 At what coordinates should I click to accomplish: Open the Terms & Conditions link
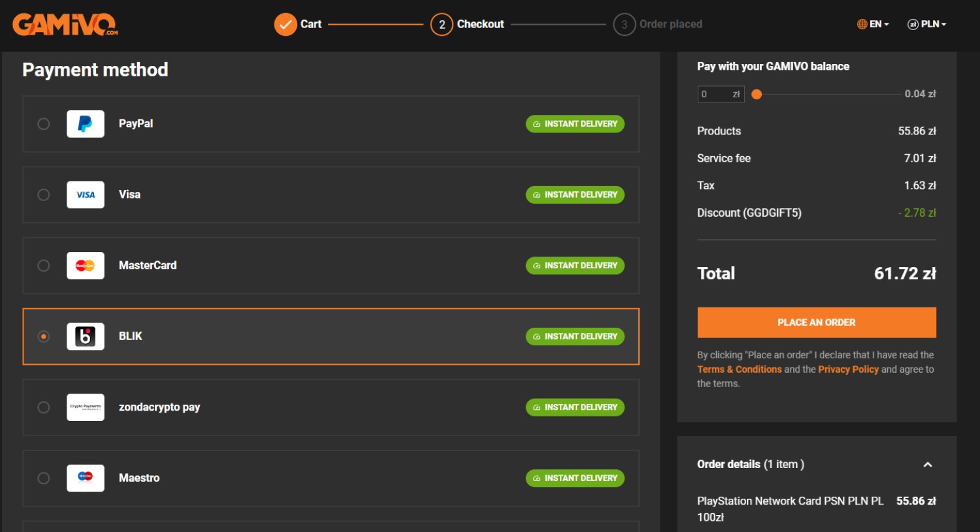click(x=740, y=369)
